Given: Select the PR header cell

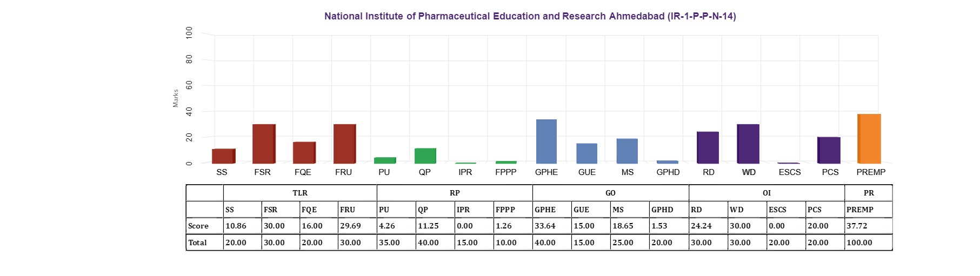Looking at the screenshot, I should coord(869,193).
